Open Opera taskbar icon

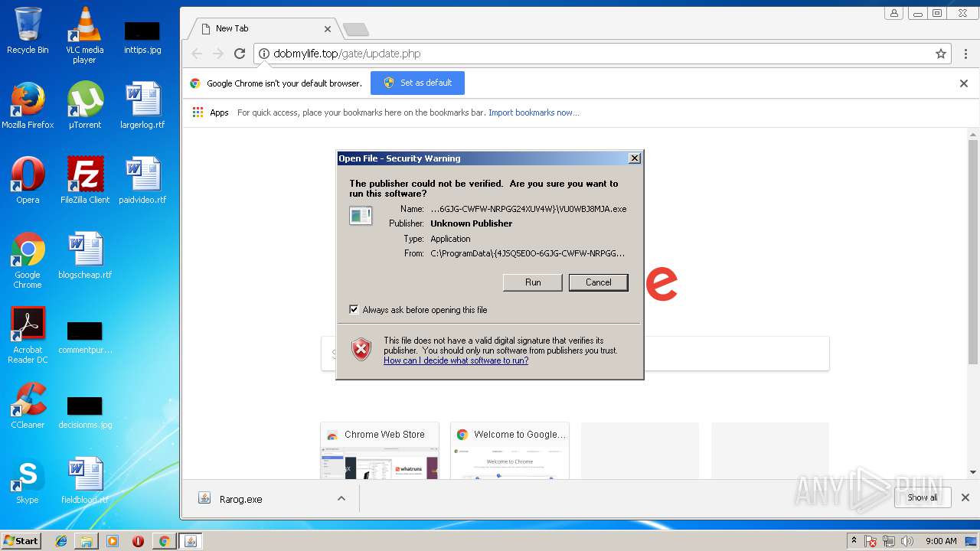(x=139, y=541)
